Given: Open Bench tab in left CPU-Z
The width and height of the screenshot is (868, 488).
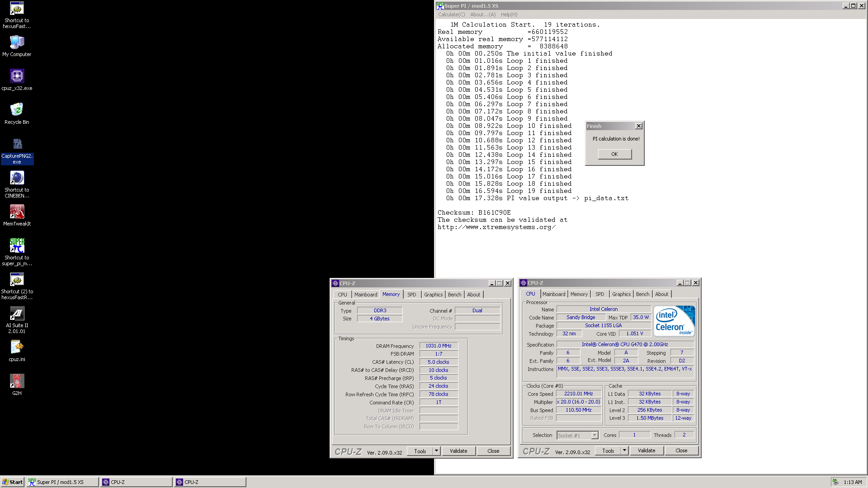Looking at the screenshot, I should (454, 295).
